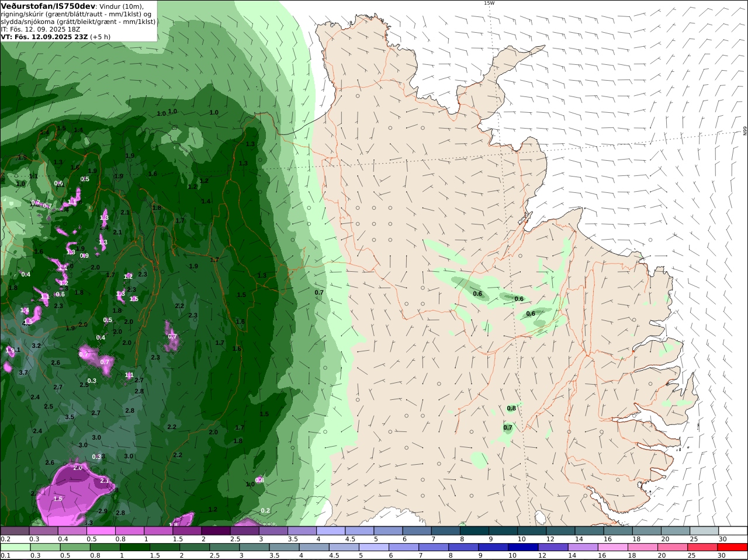Pick the bottom-row blue swatch from 8 to 9

(463, 547)
